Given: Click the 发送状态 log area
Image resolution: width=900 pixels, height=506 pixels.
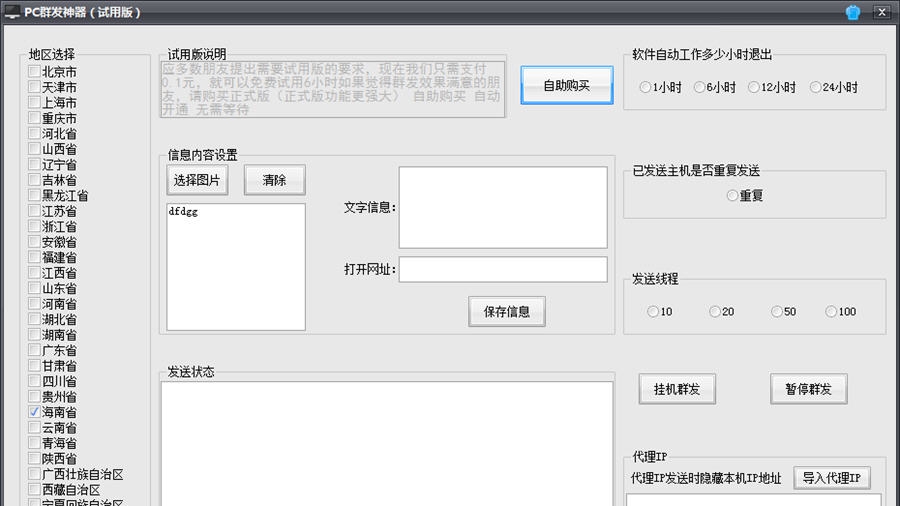Looking at the screenshot, I should pos(387,443).
